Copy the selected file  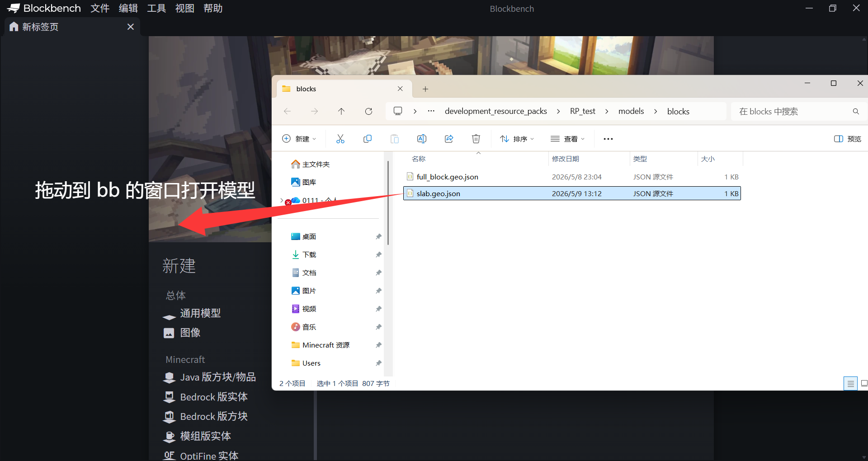click(x=368, y=139)
